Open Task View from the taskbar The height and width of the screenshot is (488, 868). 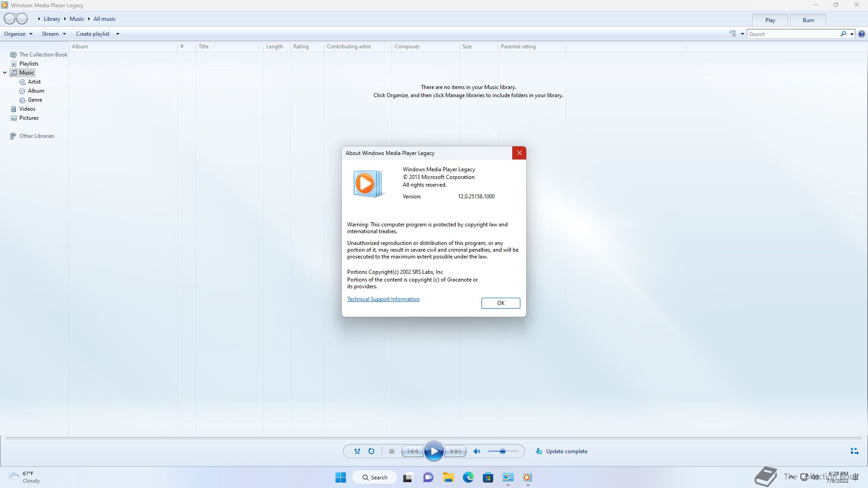(x=408, y=478)
